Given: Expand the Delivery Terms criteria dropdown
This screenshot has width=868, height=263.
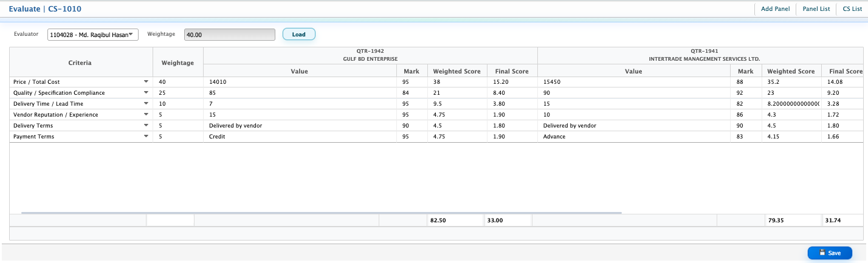Looking at the screenshot, I should (x=146, y=125).
